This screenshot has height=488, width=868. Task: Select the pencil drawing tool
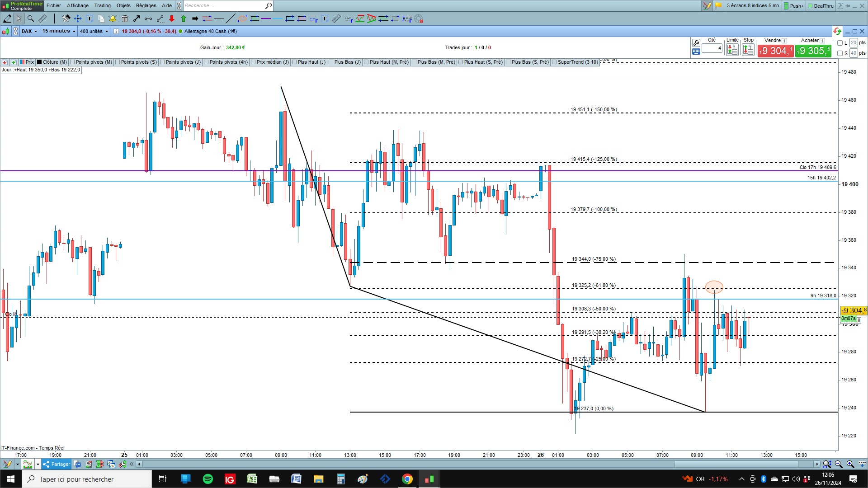(x=7, y=19)
